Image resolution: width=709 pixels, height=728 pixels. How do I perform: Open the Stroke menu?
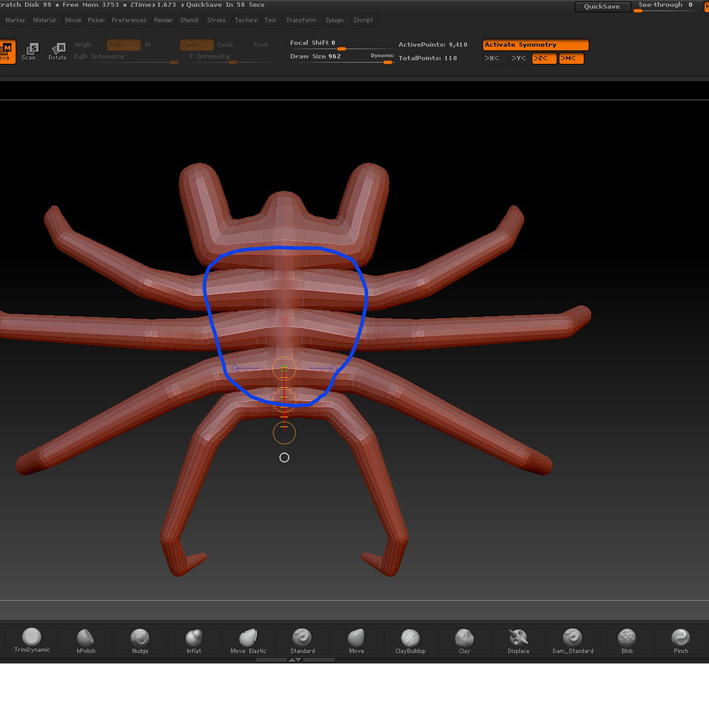click(x=217, y=19)
